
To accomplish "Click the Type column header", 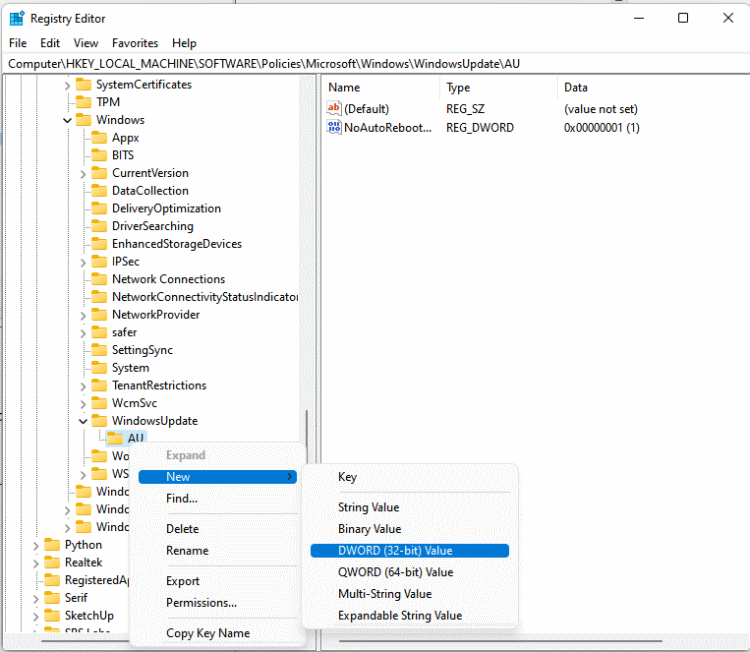I will [x=498, y=88].
